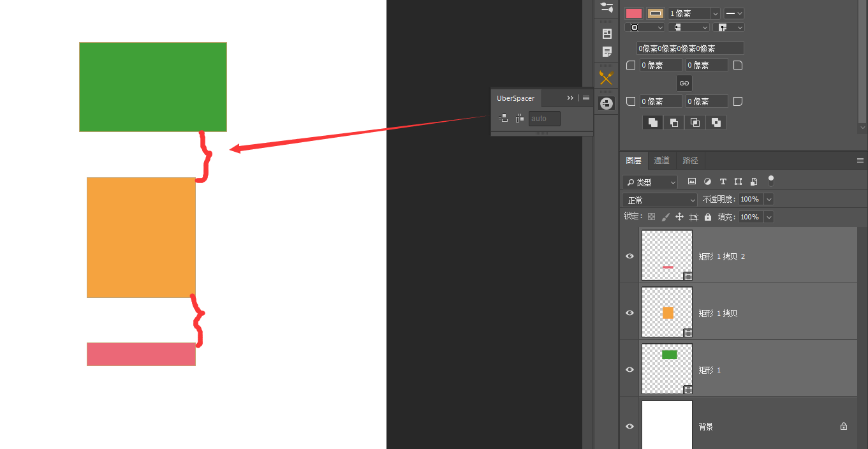Filter layers by type layers icon
868x449 pixels.
pyautogui.click(x=723, y=182)
